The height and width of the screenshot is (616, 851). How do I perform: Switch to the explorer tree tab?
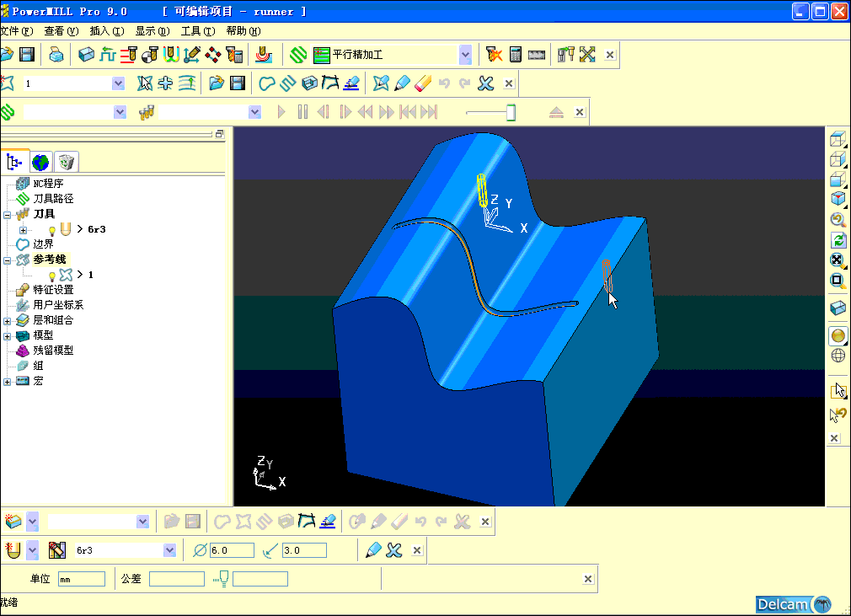[x=15, y=162]
